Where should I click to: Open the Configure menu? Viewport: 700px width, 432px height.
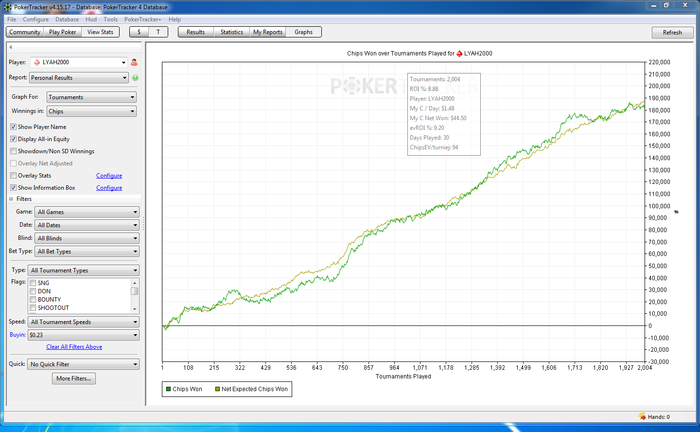coord(36,20)
